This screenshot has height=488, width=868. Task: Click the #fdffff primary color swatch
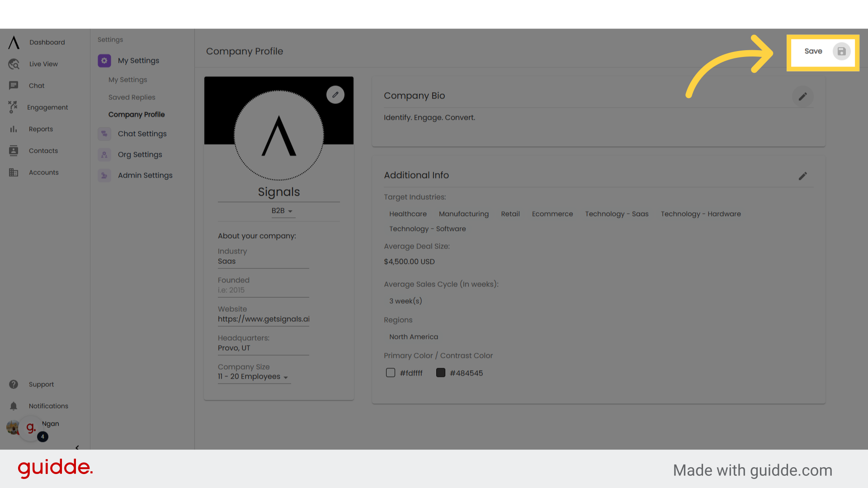pyautogui.click(x=391, y=373)
